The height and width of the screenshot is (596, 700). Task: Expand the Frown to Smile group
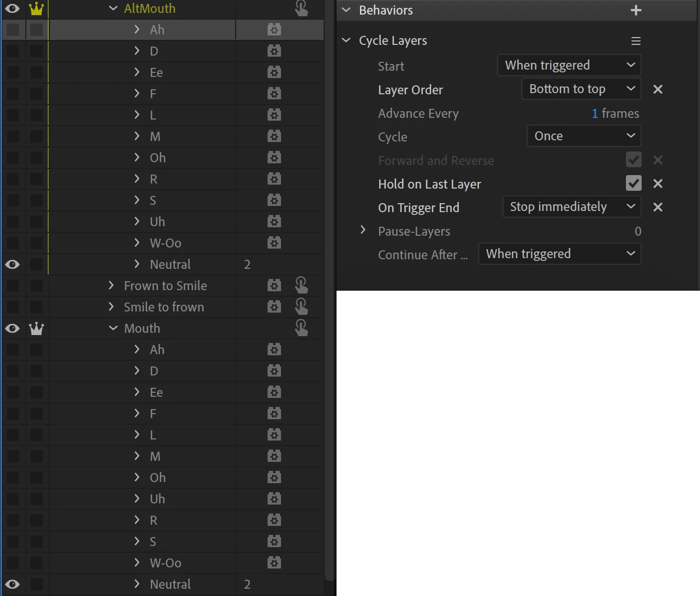point(111,286)
